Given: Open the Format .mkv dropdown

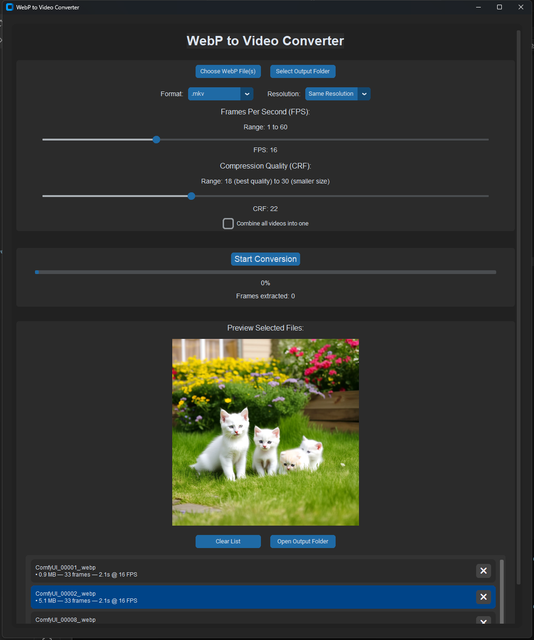Looking at the screenshot, I should tap(220, 94).
